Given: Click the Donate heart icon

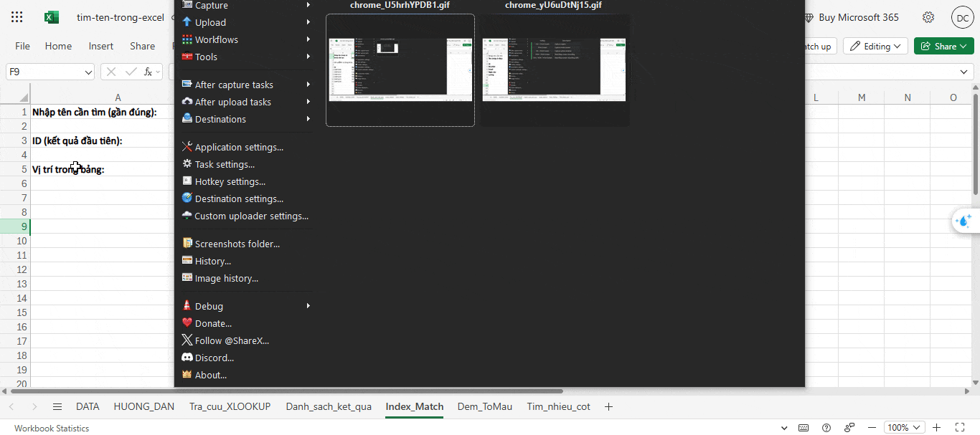Looking at the screenshot, I should click(187, 323).
